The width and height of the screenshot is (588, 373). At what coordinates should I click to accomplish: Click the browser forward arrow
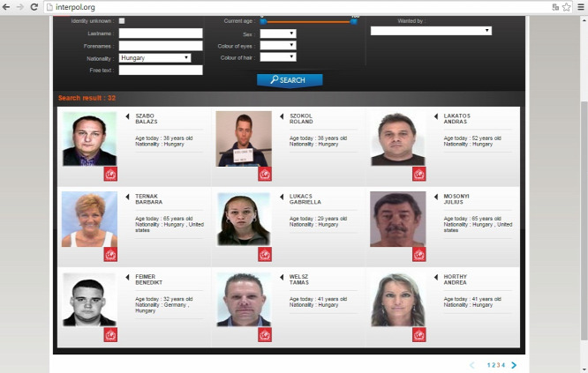[x=20, y=7]
